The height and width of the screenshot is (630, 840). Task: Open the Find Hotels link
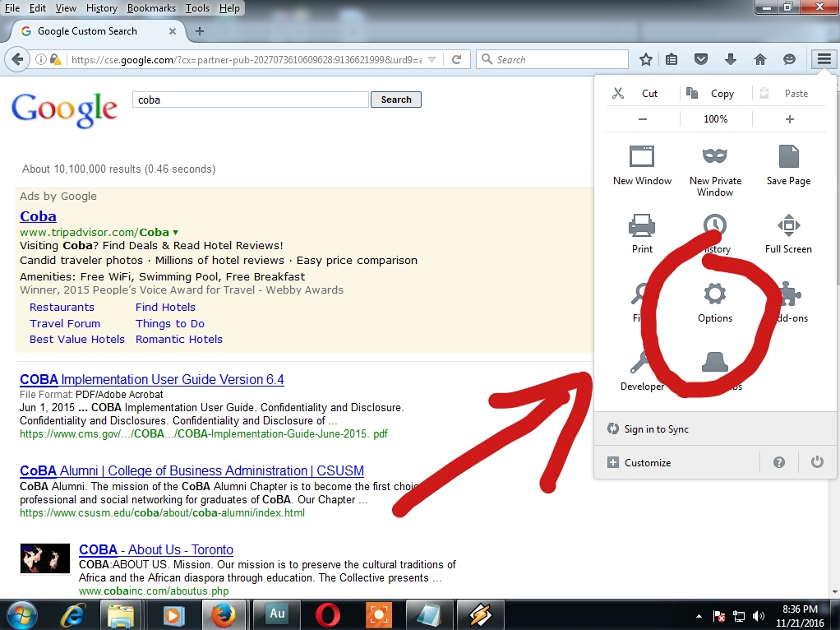(x=165, y=308)
